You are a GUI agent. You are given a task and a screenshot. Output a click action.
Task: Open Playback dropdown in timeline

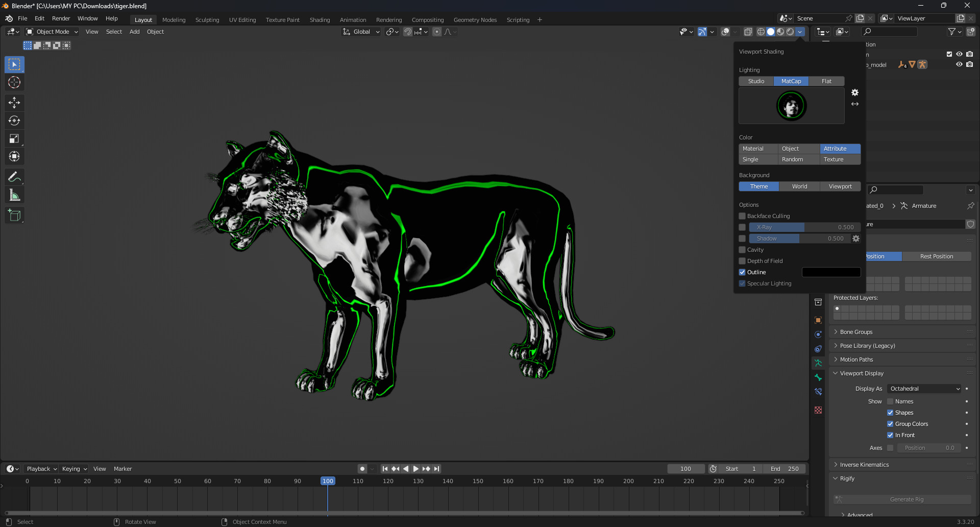41,469
